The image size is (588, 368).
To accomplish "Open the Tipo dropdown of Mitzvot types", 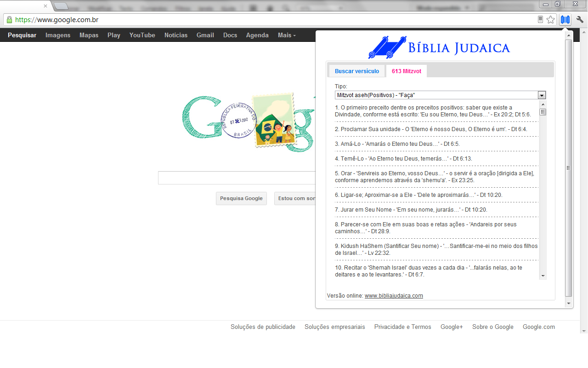I will pos(440,95).
